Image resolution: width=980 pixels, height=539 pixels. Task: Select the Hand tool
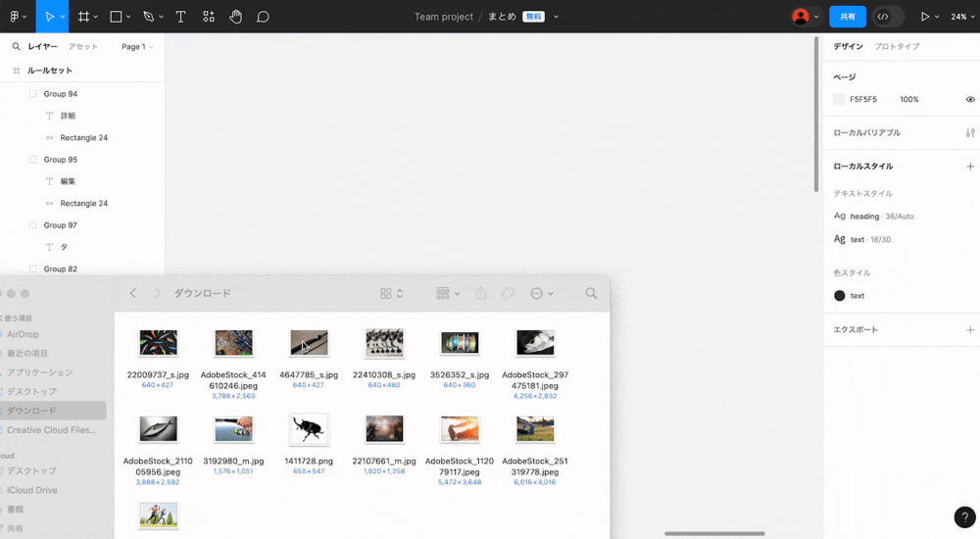[x=235, y=17]
